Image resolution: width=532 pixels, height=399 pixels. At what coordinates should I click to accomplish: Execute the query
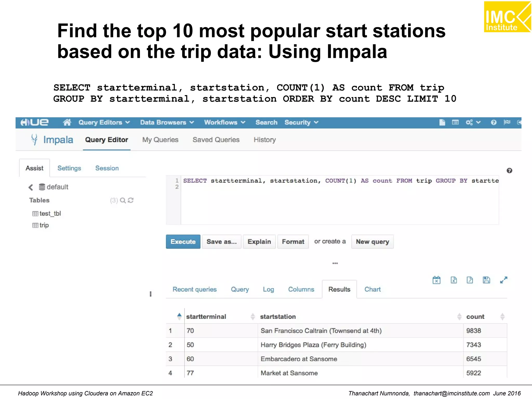pyautogui.click(x=183, y=242)
